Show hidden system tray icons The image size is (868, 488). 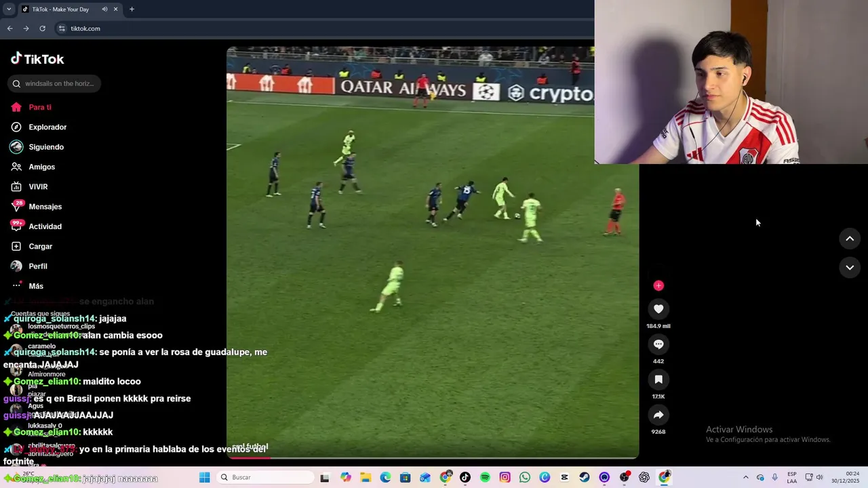click(x=746, y=477)
